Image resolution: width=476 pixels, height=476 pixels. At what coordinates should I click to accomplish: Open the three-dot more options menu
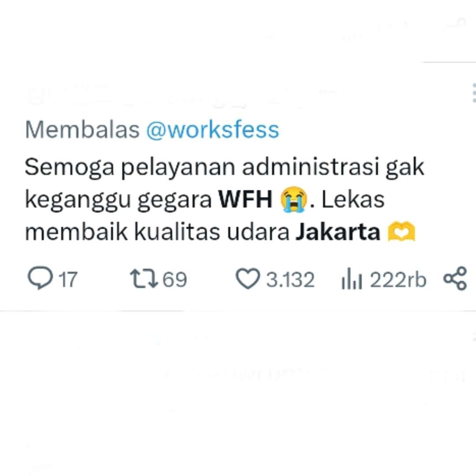tap(473, 93)
